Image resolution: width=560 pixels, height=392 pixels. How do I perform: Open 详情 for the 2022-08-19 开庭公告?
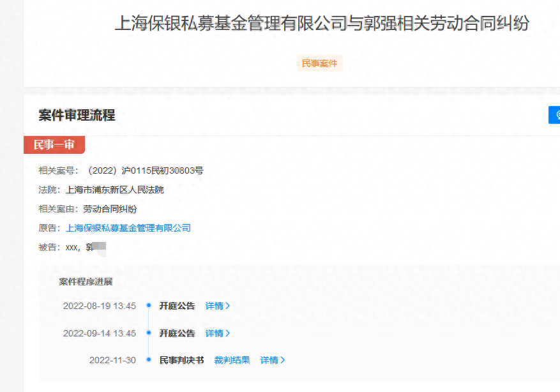217,306
